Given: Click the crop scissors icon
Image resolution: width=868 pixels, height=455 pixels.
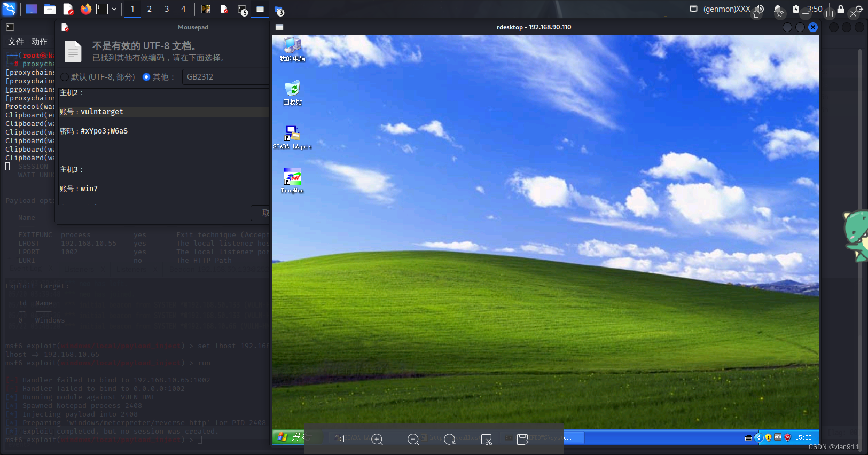Looking at the screenshot, I should (x=486, y=439).
